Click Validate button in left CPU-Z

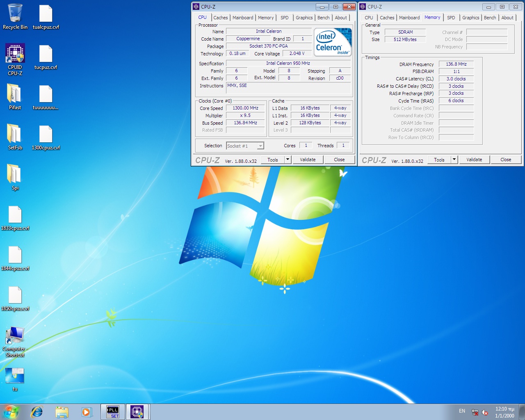pyautogui.click(x=308, y=160)
